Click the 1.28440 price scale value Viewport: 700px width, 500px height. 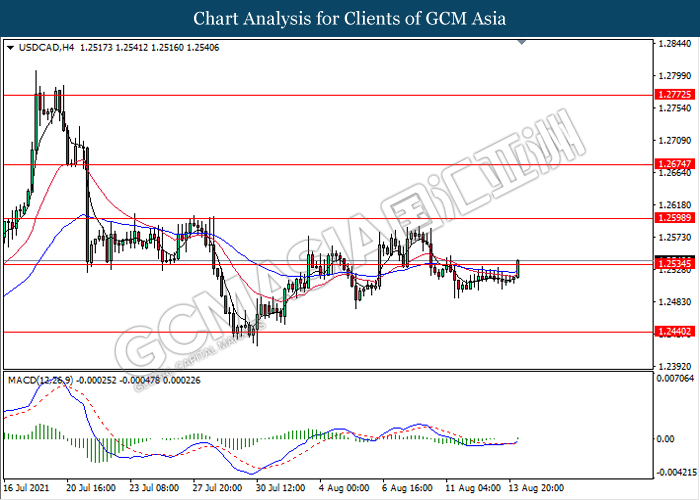tap(675, 44)
